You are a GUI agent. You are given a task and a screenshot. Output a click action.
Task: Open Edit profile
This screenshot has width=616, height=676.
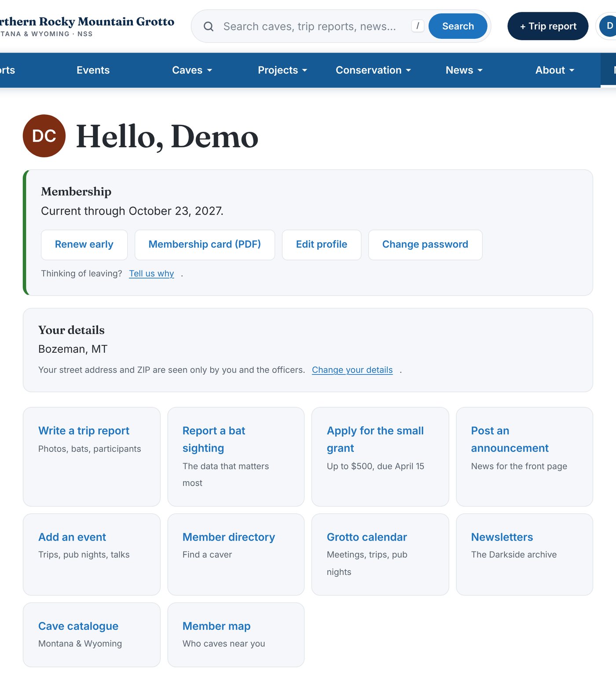[x=322, y=245]
